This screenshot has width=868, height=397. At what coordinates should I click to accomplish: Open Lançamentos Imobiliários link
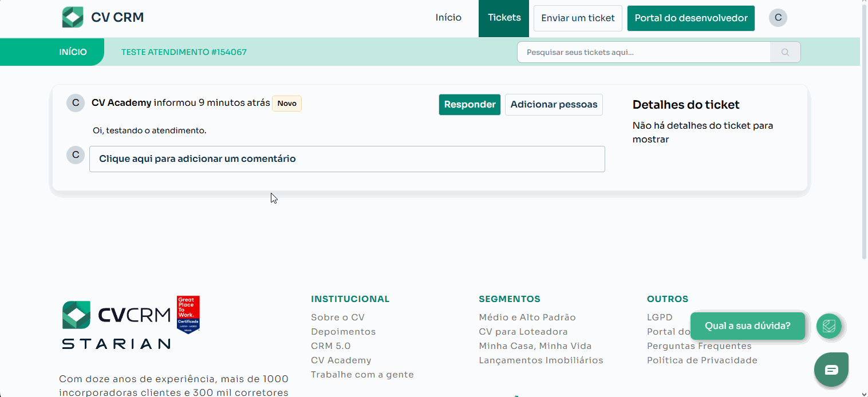click(540, 360)
